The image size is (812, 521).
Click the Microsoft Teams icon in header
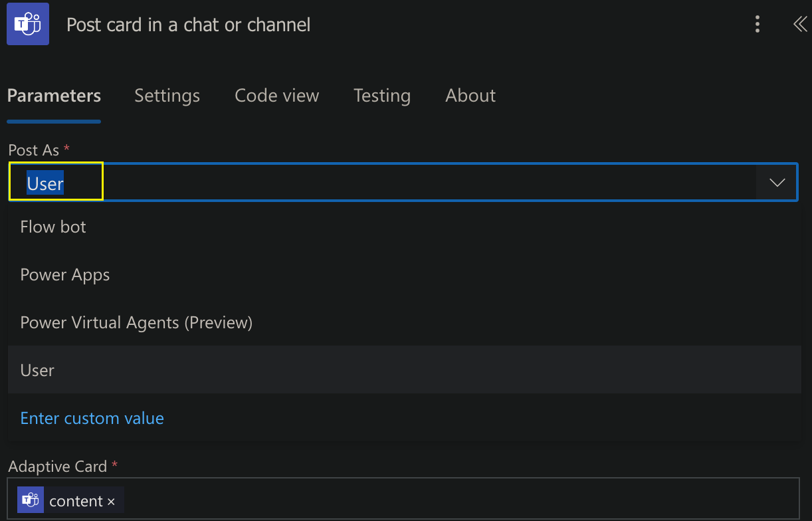click(x=28, y=25)
